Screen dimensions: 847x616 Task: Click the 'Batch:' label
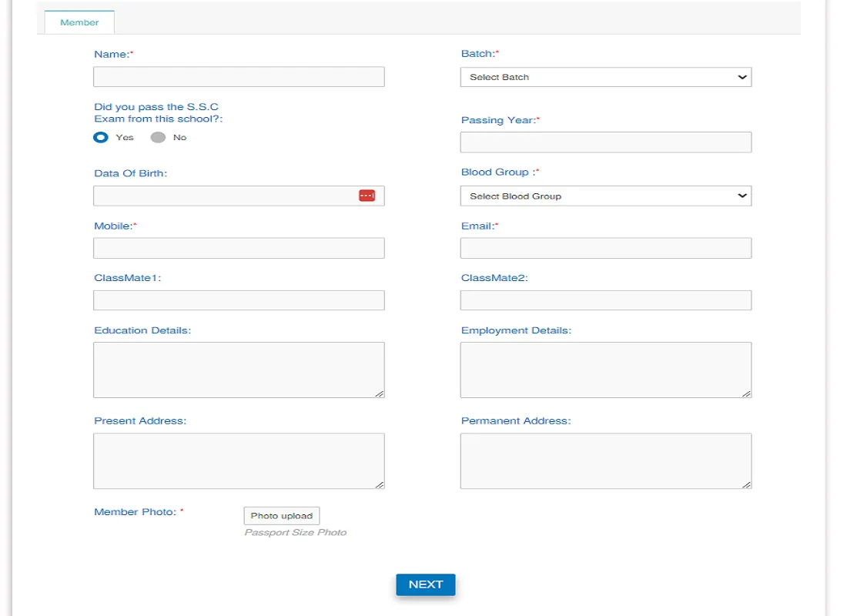pyautogui.click(x=480, y=53)
